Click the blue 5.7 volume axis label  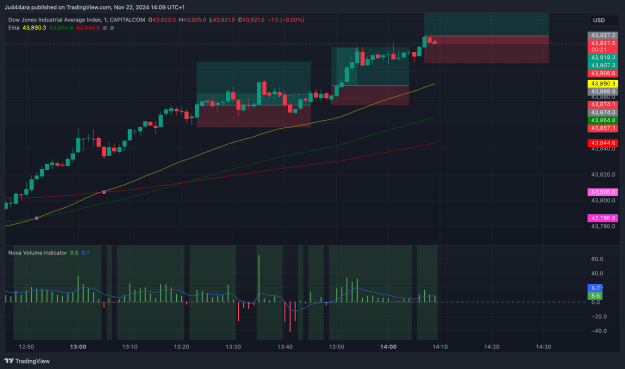coord(595,288)
